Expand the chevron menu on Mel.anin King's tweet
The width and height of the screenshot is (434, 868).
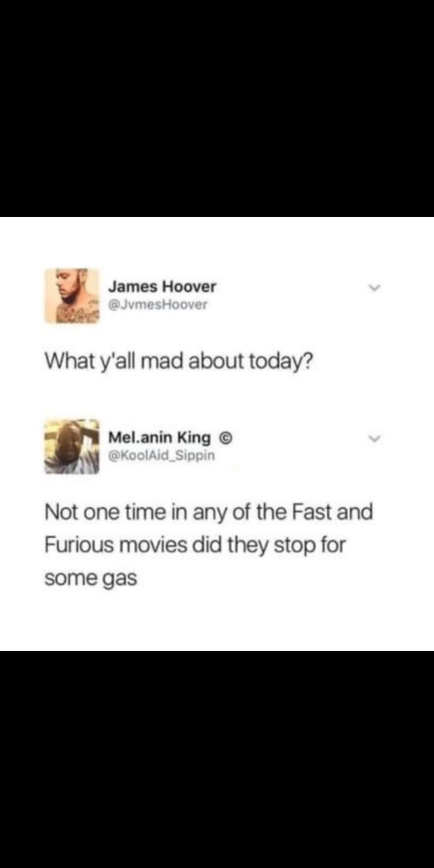click(376, 439)
